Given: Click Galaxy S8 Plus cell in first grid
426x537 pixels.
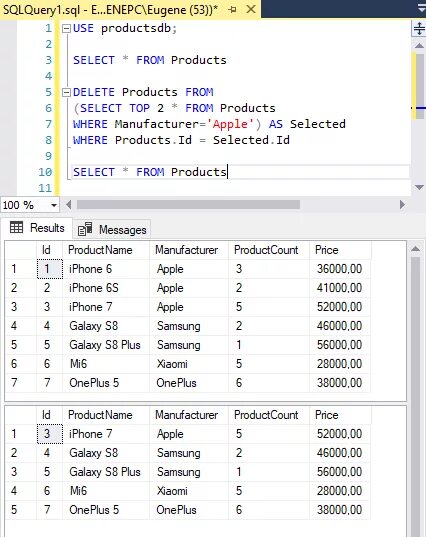Looking at the screenshot, I should pyautogui.click(x=105, y=345).
